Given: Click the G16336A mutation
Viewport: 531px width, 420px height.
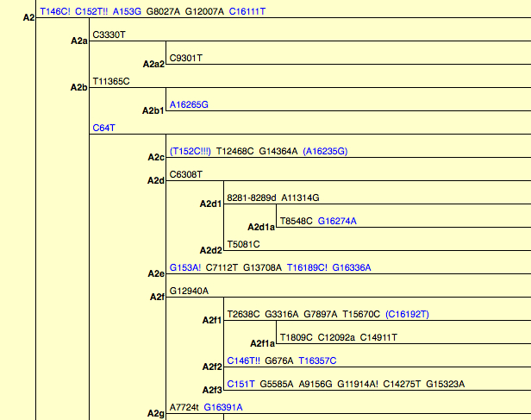Looking at the screenshot, I should tap(352, 267).
